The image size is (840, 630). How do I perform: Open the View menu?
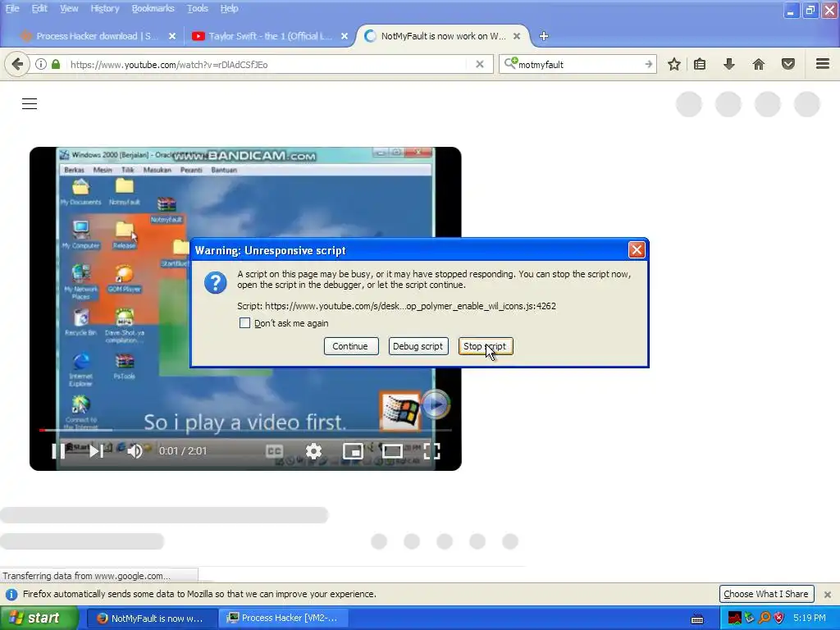(69, 8)
